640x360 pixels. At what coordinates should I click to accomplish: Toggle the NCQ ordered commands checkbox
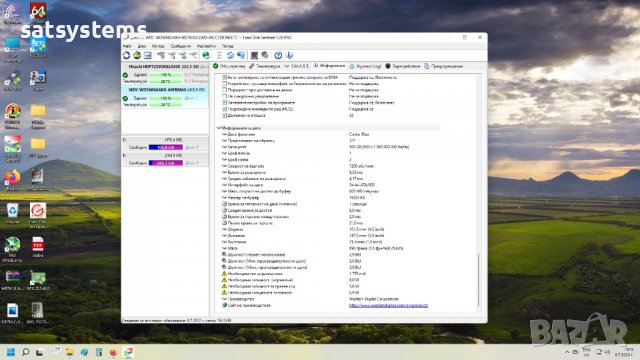[x=224, y=109]
